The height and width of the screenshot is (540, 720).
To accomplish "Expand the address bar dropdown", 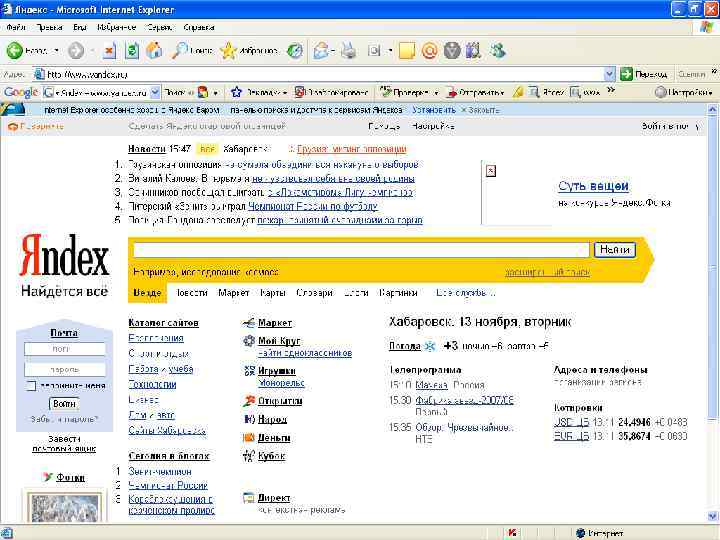I will pos(609,74).
